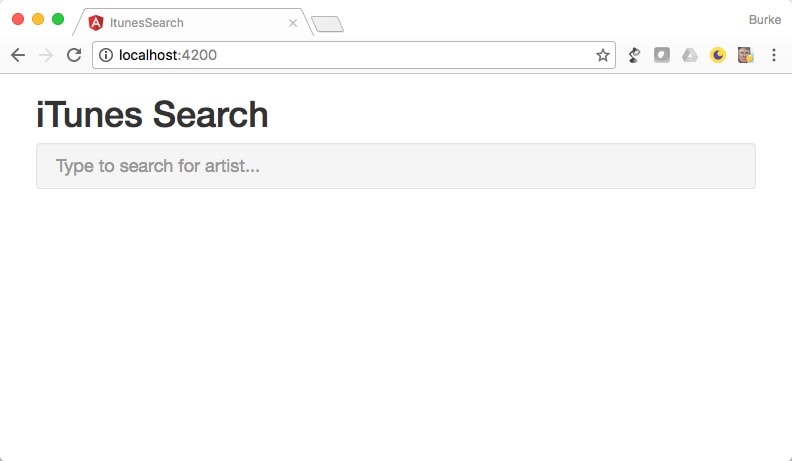The width and height of the screenshot is (792, 461).
Task: Select the ItunesSearch tab
Action: click(193, 23)
